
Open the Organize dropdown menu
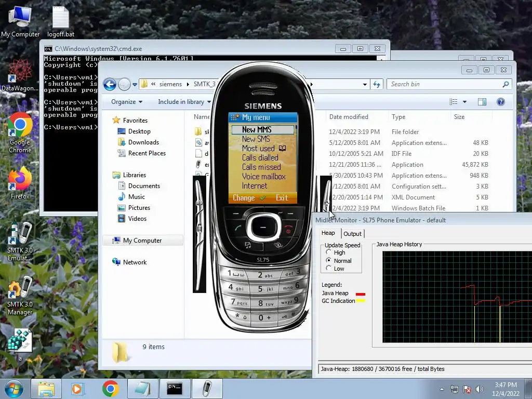click(x=127, y=102)
